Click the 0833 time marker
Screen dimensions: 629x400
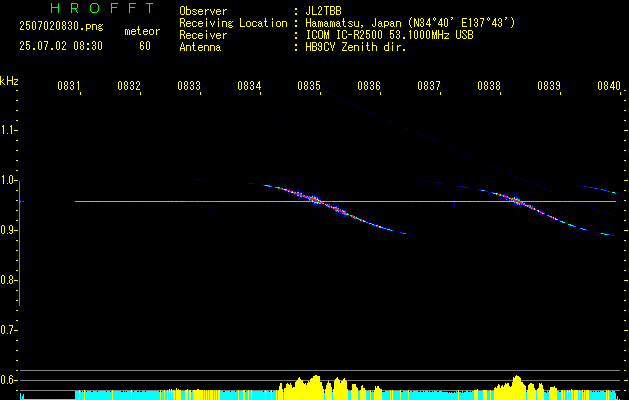[189, 86]
